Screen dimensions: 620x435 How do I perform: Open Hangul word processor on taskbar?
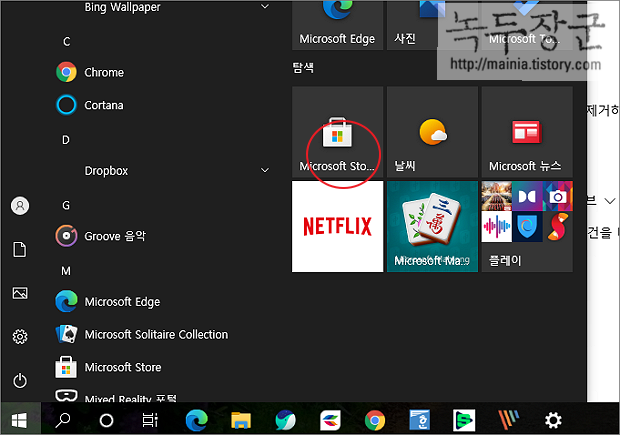[420, 420]
